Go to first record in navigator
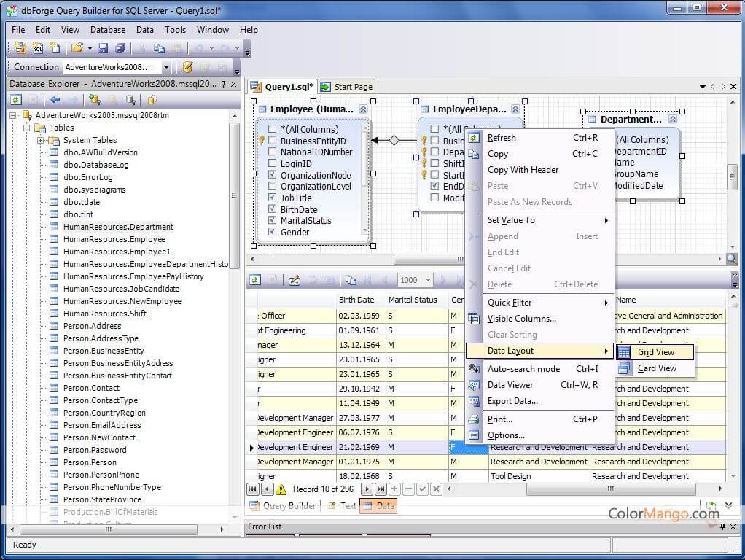The height and width of the screenshot is (560, 745). (x=253, y=489)
